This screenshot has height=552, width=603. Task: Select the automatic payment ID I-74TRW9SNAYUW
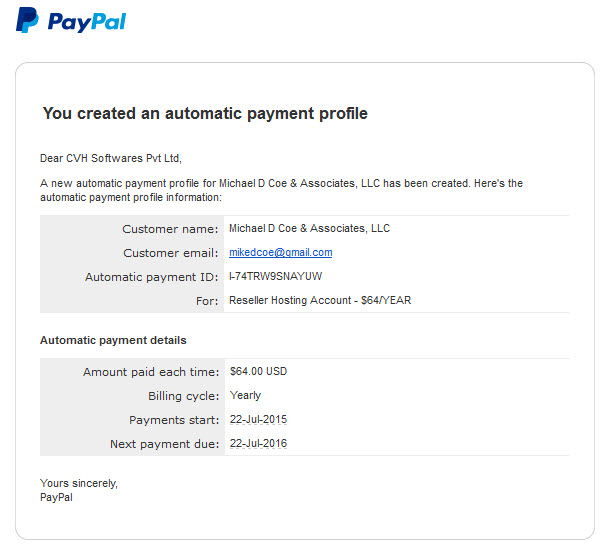tap(275, 276)
